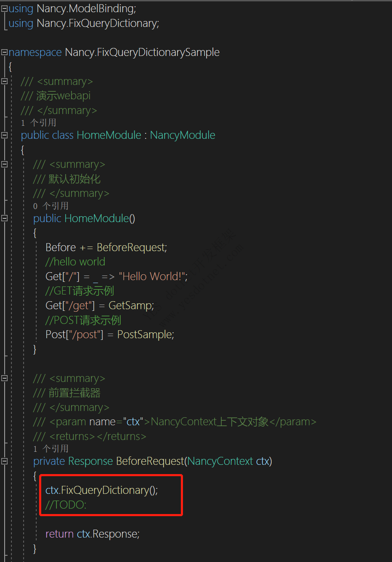Click the NancyContext parameter type
The image size is (392, 562).
tap(220, 461)
